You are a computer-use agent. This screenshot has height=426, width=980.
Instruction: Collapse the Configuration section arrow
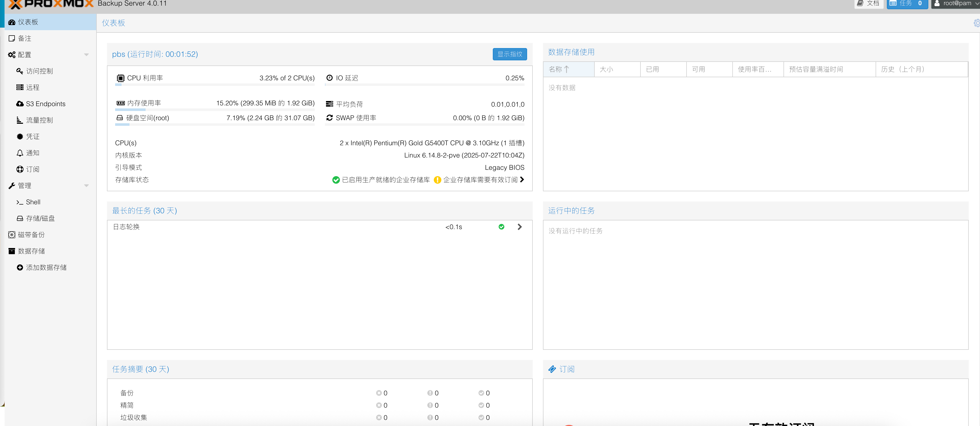coord(86,55)
